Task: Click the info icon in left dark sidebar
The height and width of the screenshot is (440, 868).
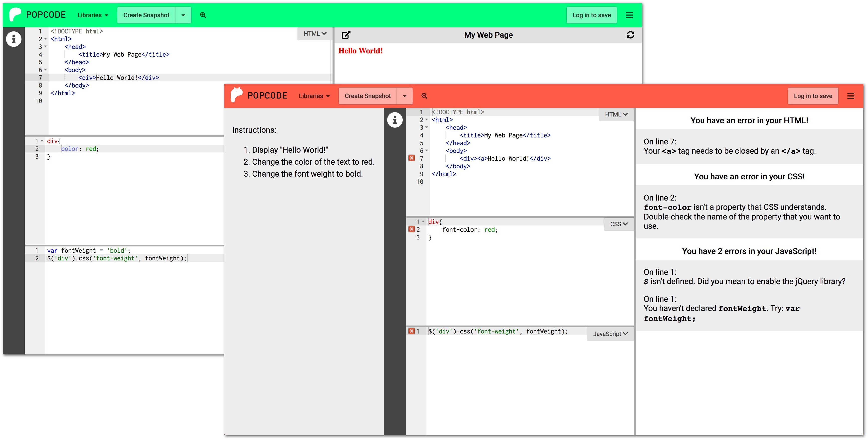Action: coord(14,39)
